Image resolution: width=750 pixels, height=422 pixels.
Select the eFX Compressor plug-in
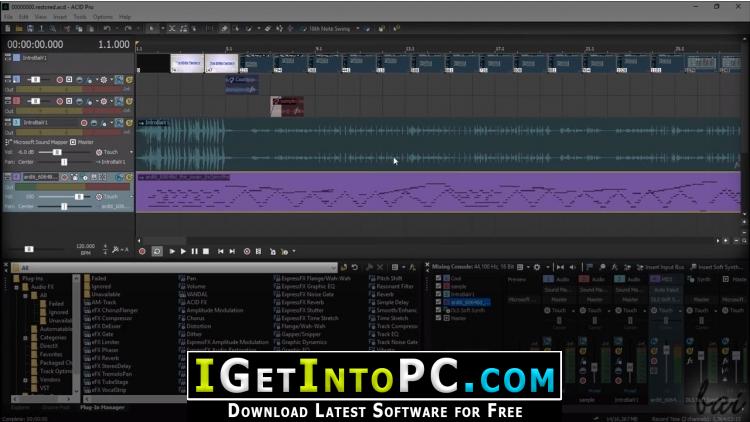(108, 318)
